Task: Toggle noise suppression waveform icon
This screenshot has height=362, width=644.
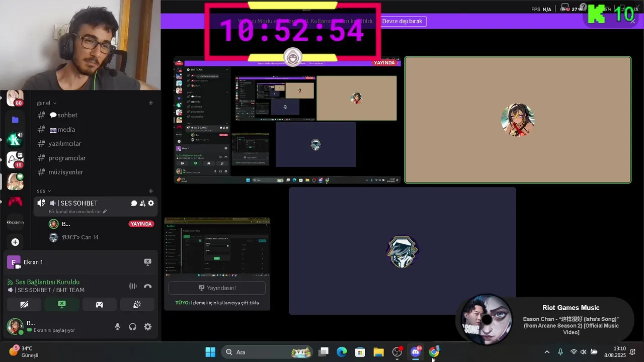Action: coord(132,286)
